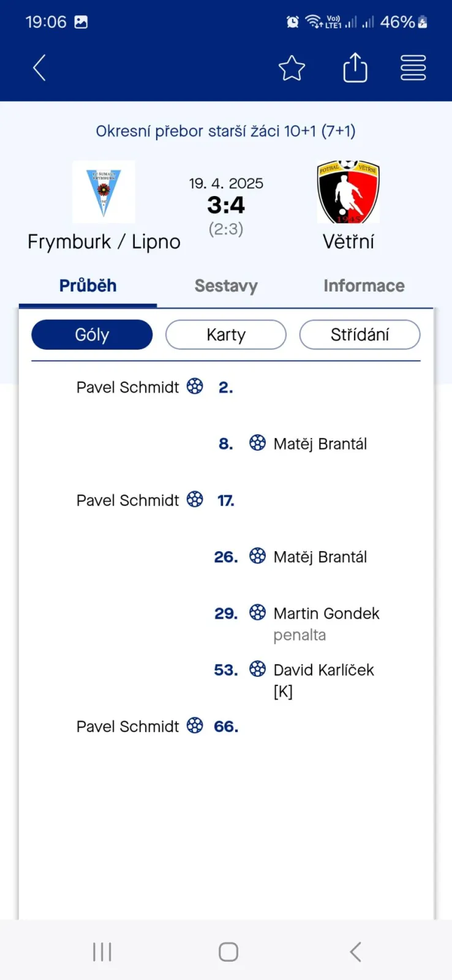Tap the Android recent apps button

coord(102,952)
